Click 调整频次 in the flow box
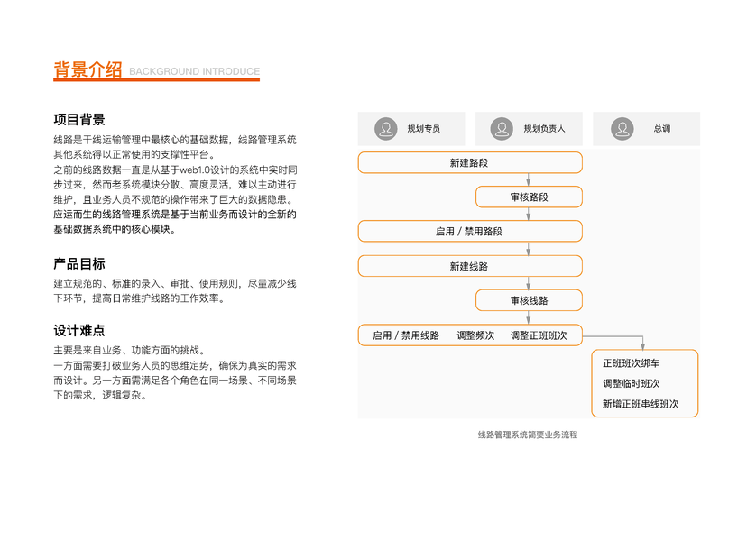 tap(475, 335)
